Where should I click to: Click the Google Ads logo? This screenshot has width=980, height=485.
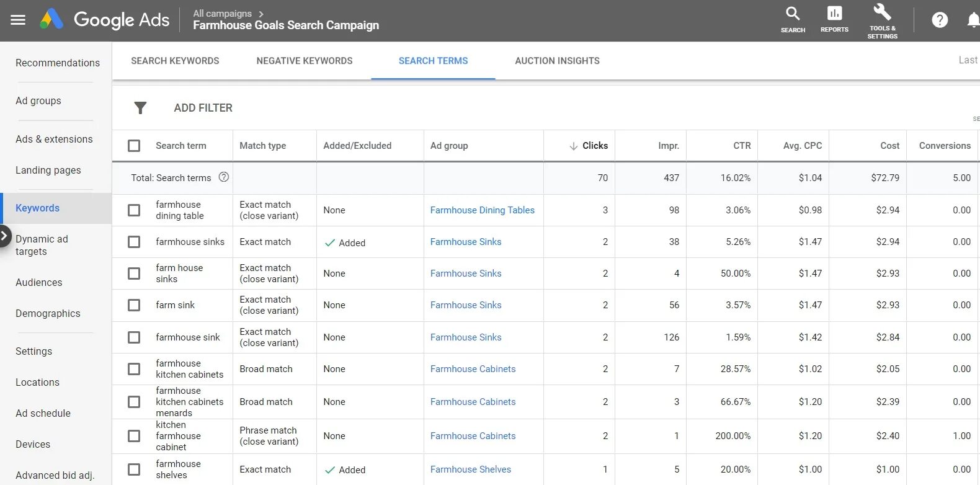pos(52,20)
